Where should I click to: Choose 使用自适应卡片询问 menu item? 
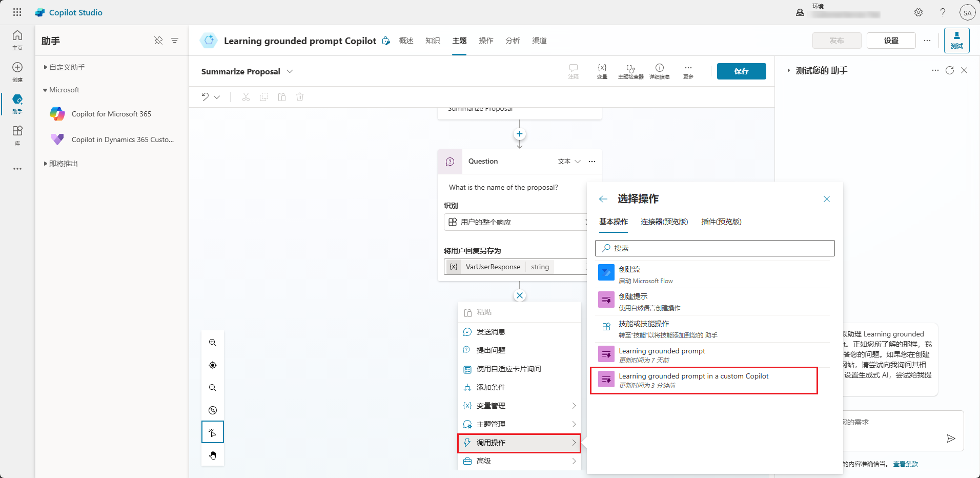(520, 369)
